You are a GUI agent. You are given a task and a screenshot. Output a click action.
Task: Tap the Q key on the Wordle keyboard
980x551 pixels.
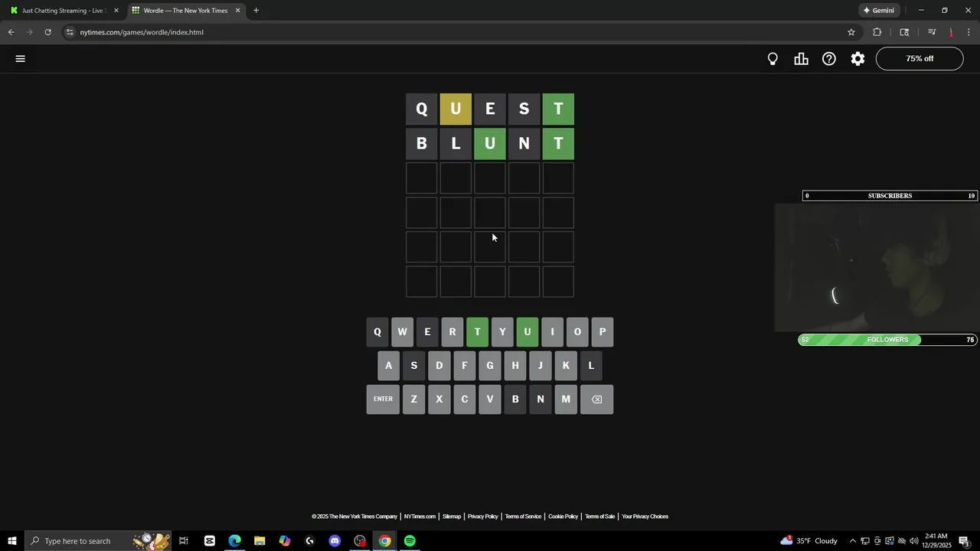tap(377, 332)
